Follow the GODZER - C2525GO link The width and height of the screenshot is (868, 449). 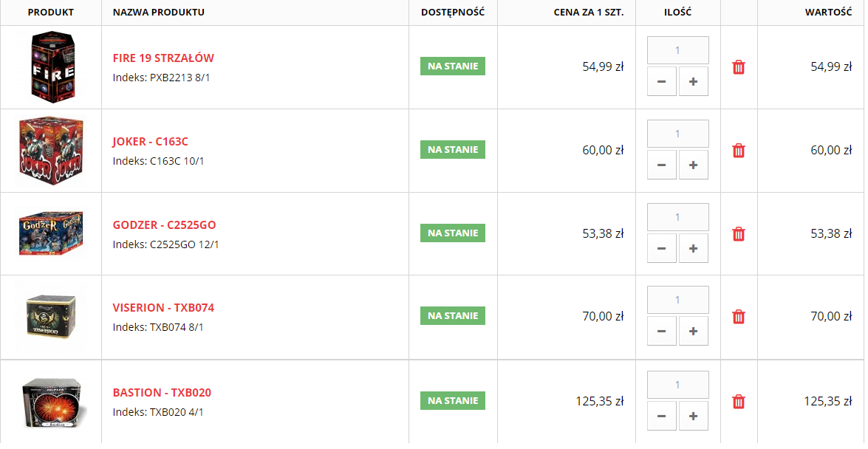pos(165,225)
